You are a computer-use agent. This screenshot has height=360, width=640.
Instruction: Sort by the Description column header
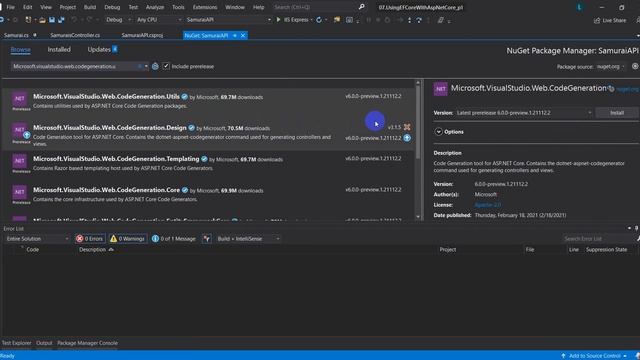(x=92, y=249)
